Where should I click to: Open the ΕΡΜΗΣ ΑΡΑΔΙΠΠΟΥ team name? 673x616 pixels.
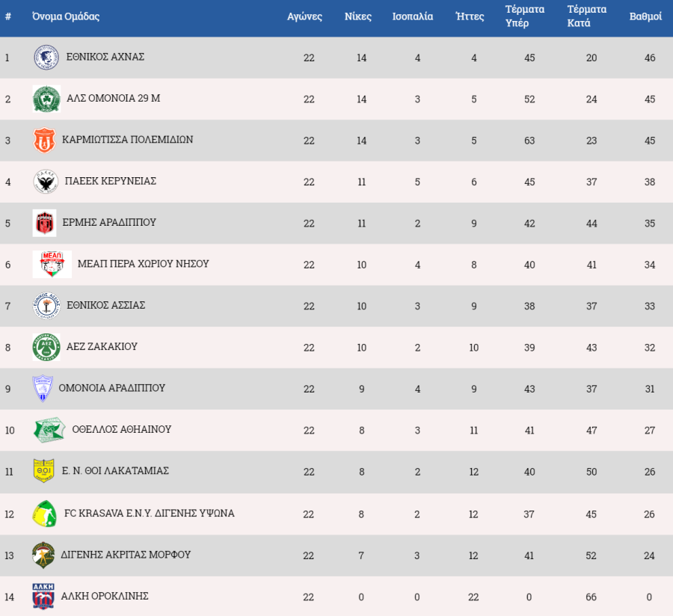109,223
